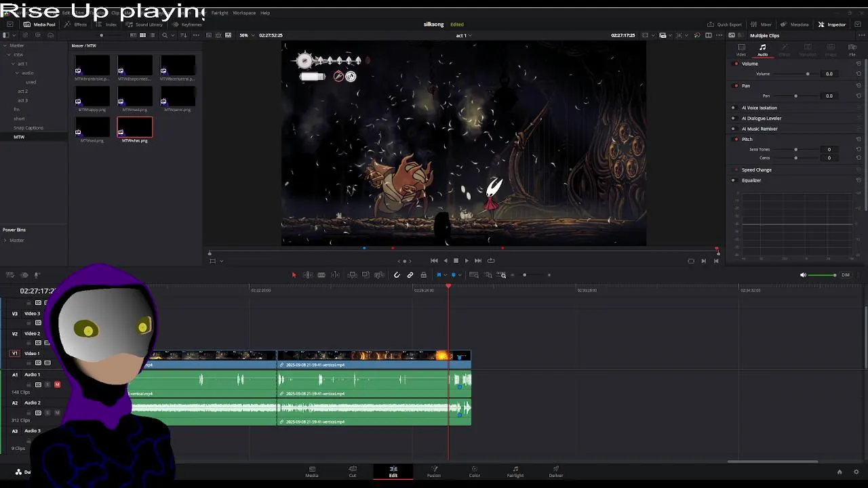Switch to the Video inspector tab

(x=741, y=49)
